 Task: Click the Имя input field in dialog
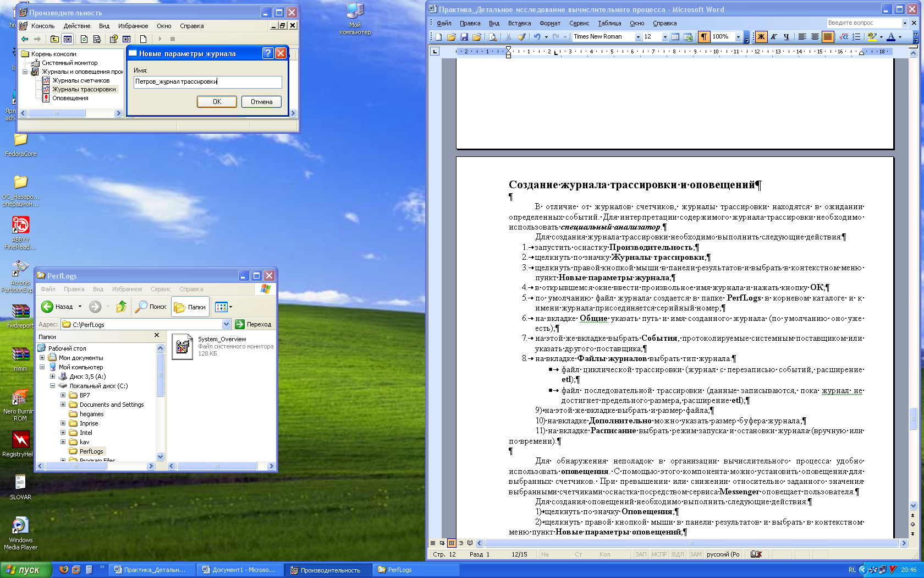(207, 81)
